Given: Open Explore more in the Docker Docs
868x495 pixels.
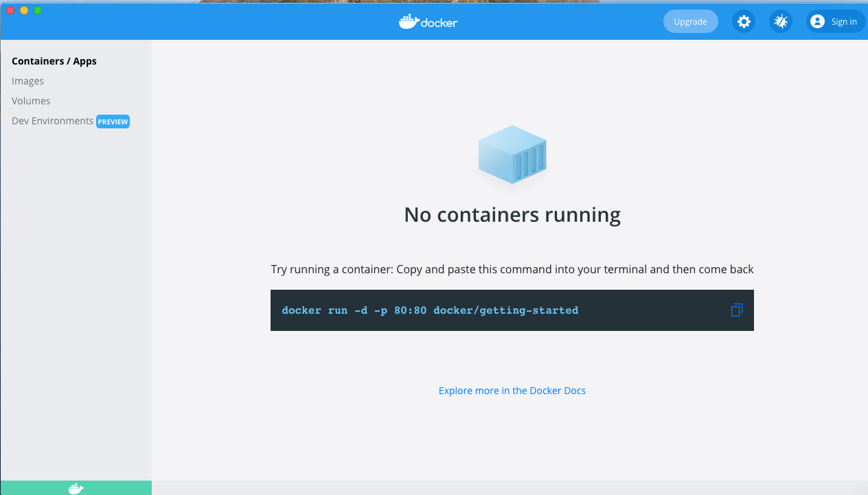Looking at the screenshot, I should pos(512,391).
